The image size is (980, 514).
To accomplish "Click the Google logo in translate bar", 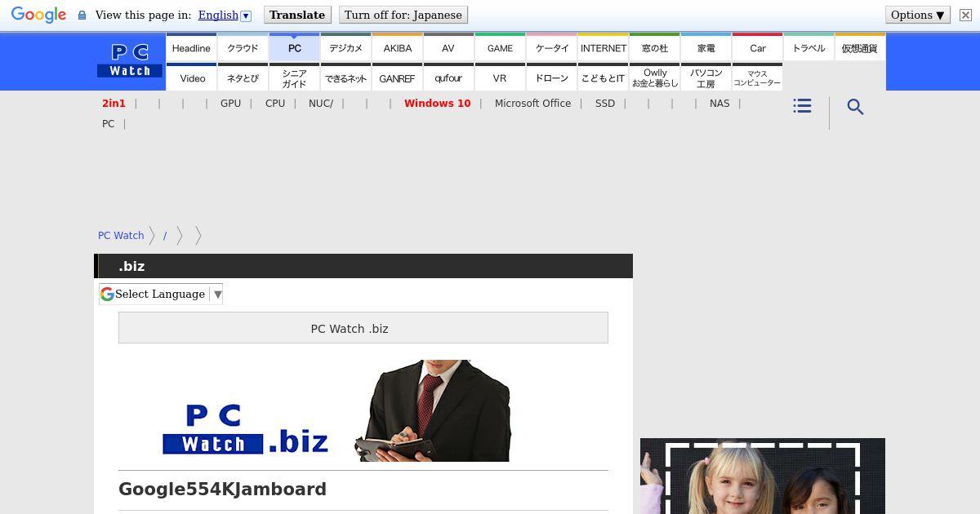I will [x=38, y=16].
